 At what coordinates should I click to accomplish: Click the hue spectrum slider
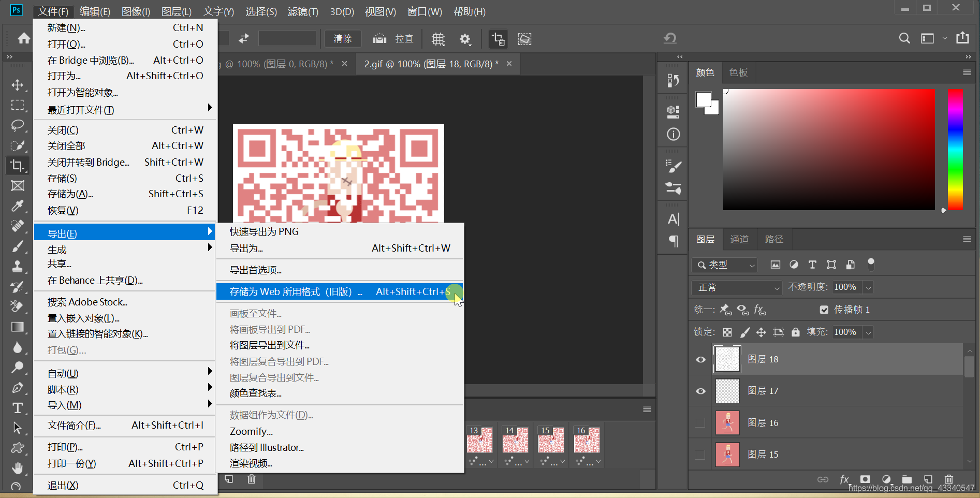tap(955, 149)
